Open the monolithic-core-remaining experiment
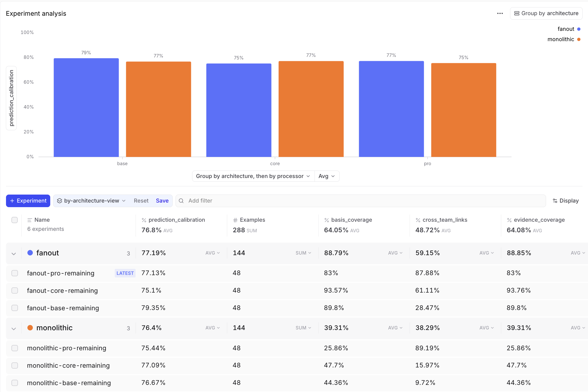 (x=68, y=365)
